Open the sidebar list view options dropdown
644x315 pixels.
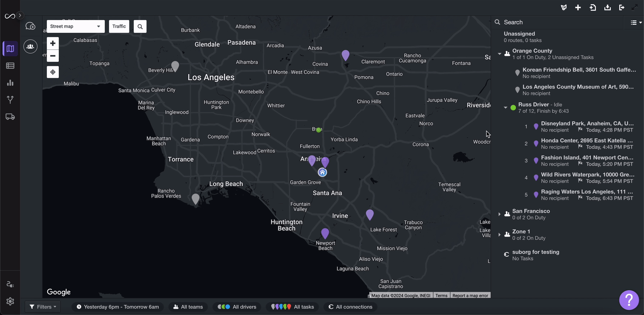(636, 23)
